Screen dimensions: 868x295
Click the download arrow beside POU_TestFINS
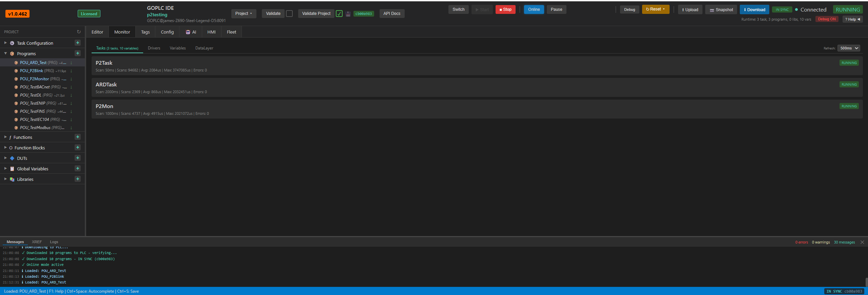(71, 111)
